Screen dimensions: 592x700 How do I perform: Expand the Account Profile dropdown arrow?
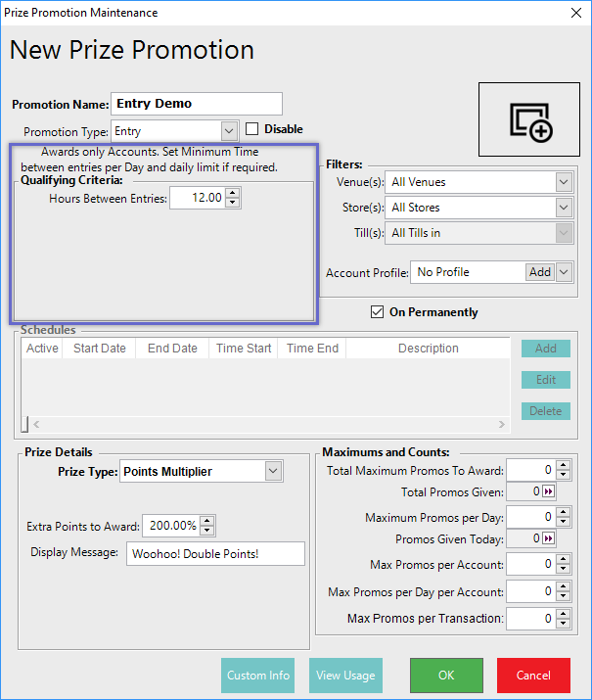pyautogui.click(x=564, y=272)
